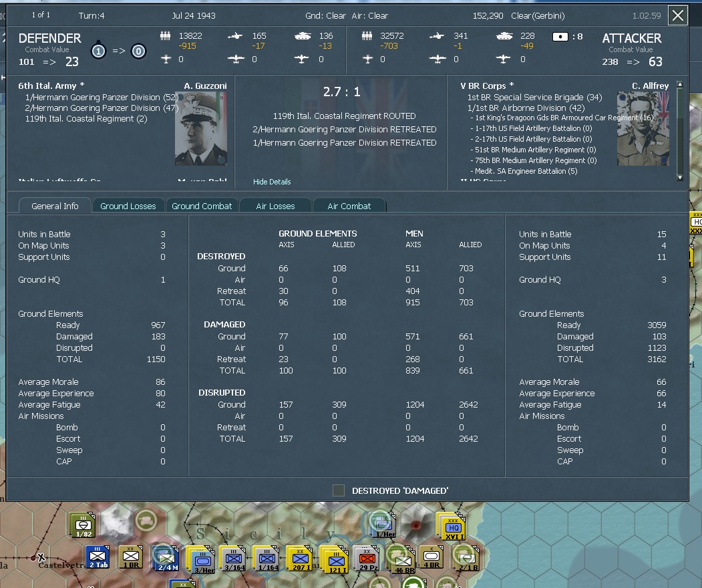Click Medit. SA Engineer Battalion (5)

click(524, 172)
